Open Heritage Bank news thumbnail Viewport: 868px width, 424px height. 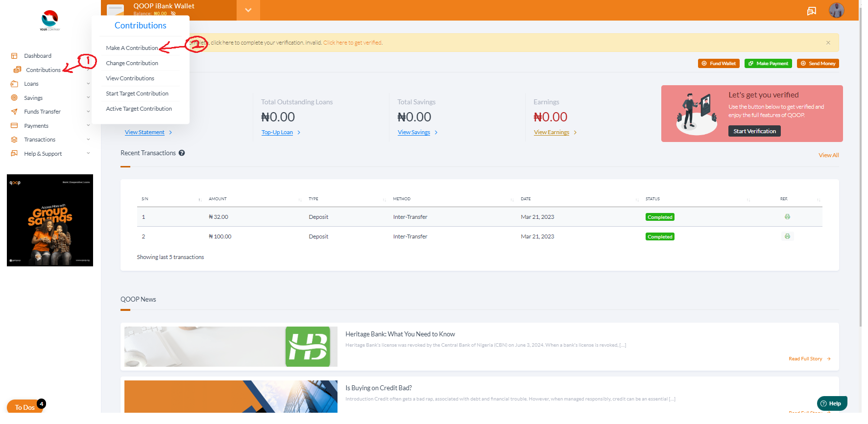tap(231, 347)
